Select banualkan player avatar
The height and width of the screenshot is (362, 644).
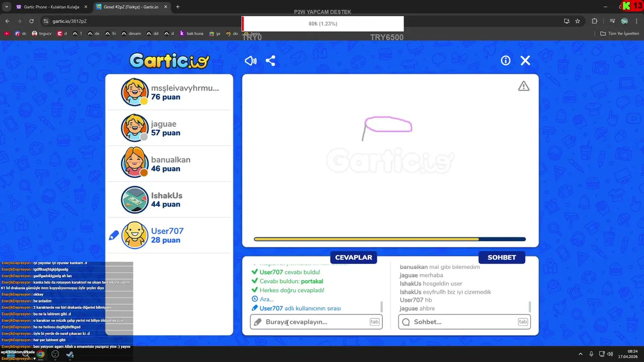click(134, 163)
